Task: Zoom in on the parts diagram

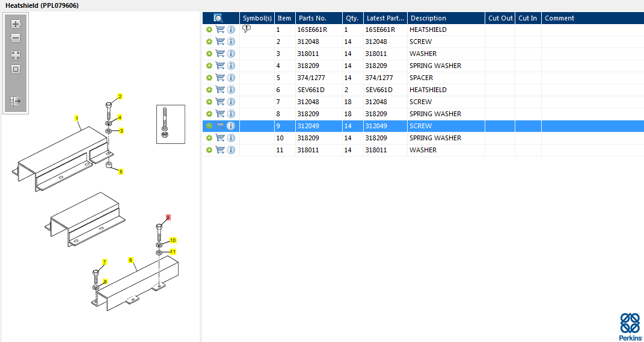Action: 16,24
